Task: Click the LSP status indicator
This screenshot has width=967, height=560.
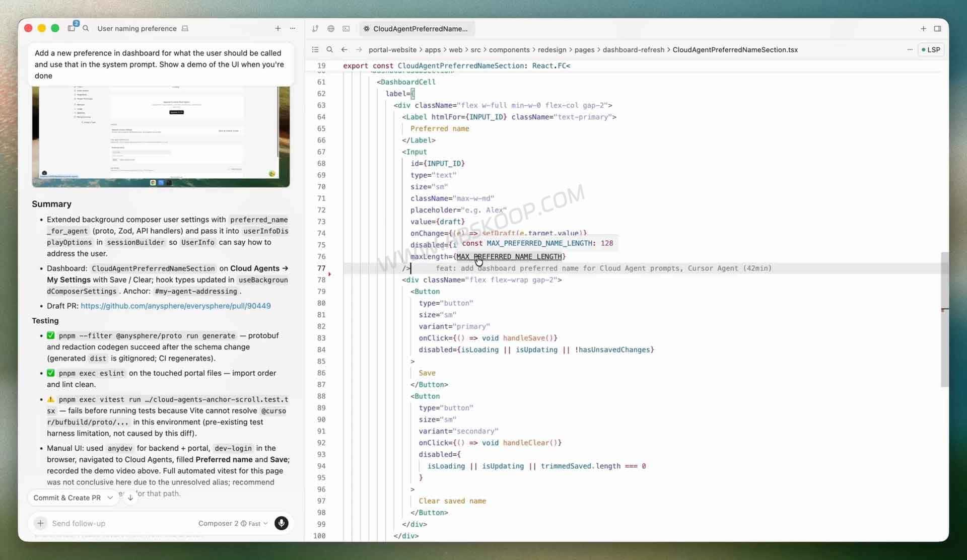Action: (931, 49)
